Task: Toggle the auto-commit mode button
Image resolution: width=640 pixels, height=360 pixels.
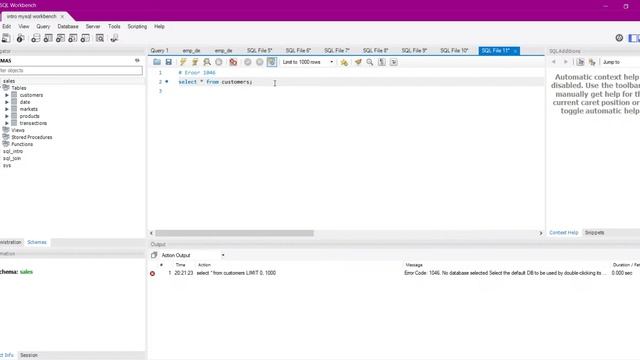Action: click(272, 62)
